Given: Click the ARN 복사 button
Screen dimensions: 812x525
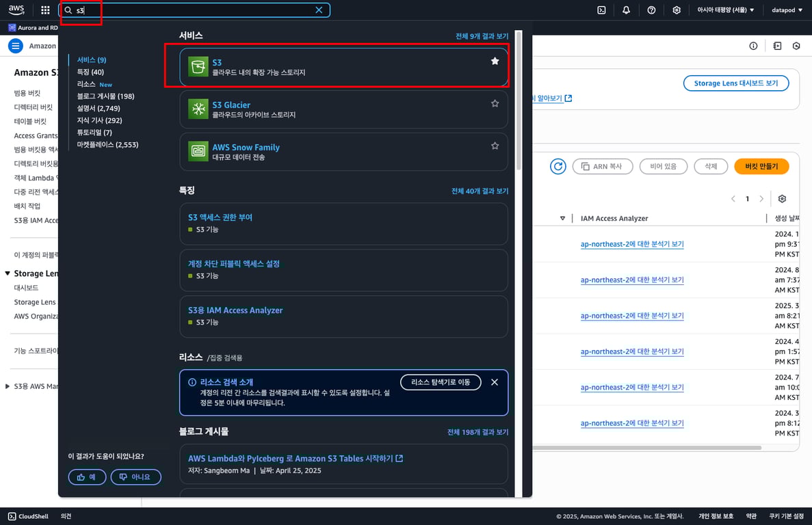Looking at the screenshot, I should pos(602,167).
